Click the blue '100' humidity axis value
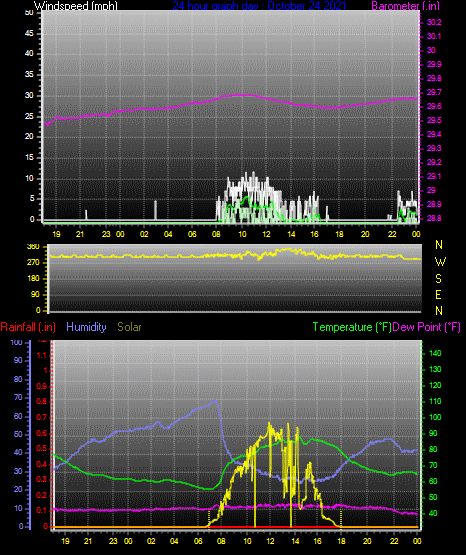Image resolution: width=466 pixels, height=555 pixels. 16,343
